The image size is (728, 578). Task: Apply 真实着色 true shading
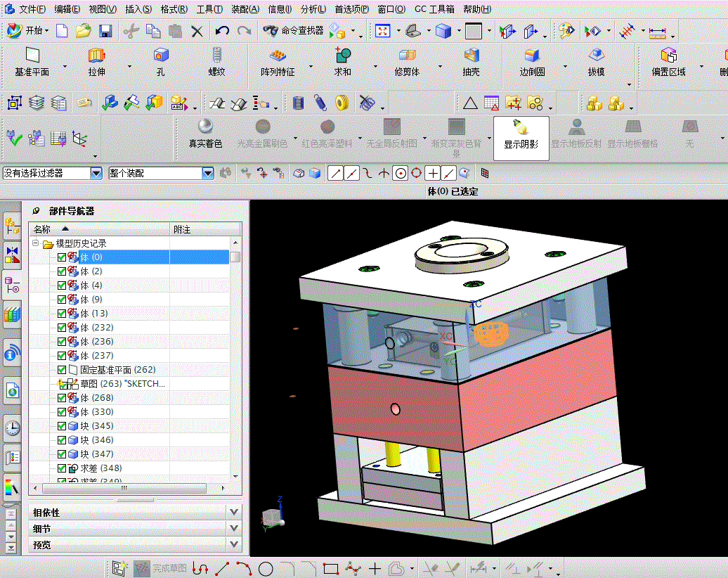point(205,134)
